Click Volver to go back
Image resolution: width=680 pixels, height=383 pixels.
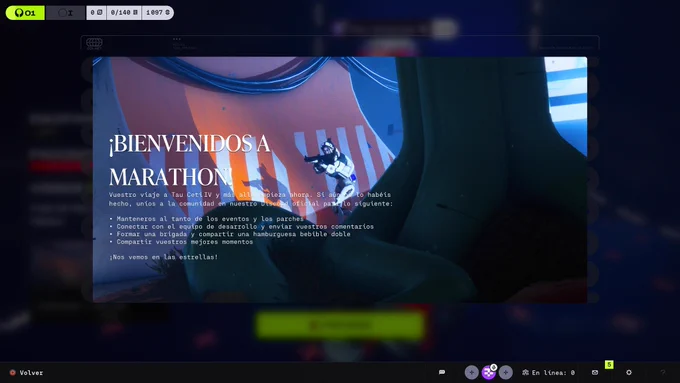point(26,373)
